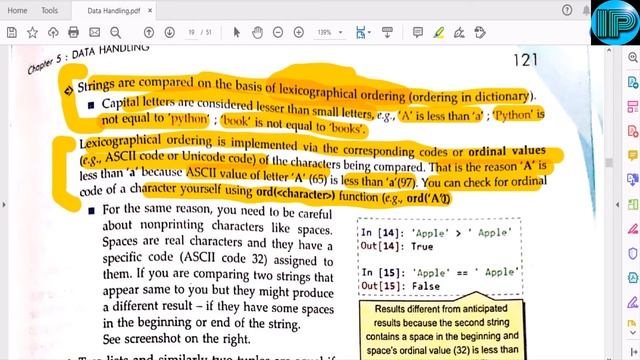Click the code line In [15]
Viewport: 640px width, 360px height.
point(440,272)
